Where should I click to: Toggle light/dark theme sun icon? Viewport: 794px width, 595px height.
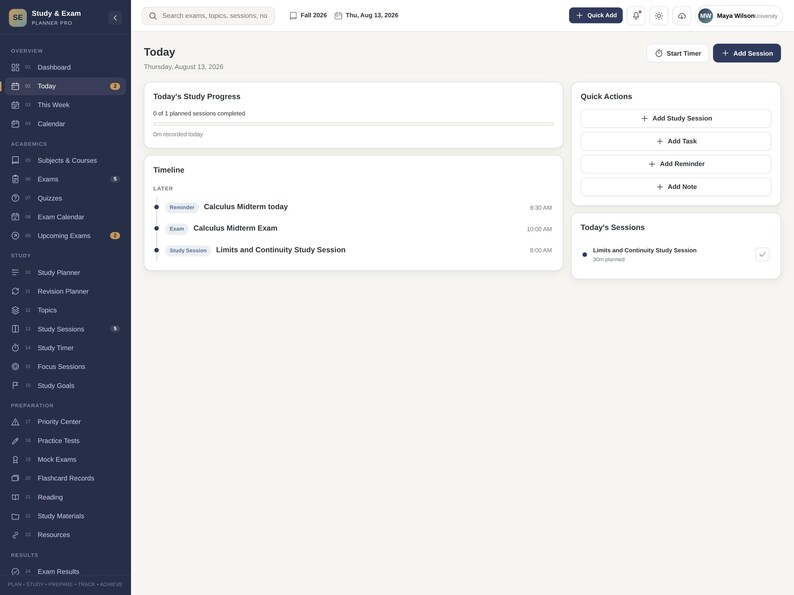(x=659, y=16)
